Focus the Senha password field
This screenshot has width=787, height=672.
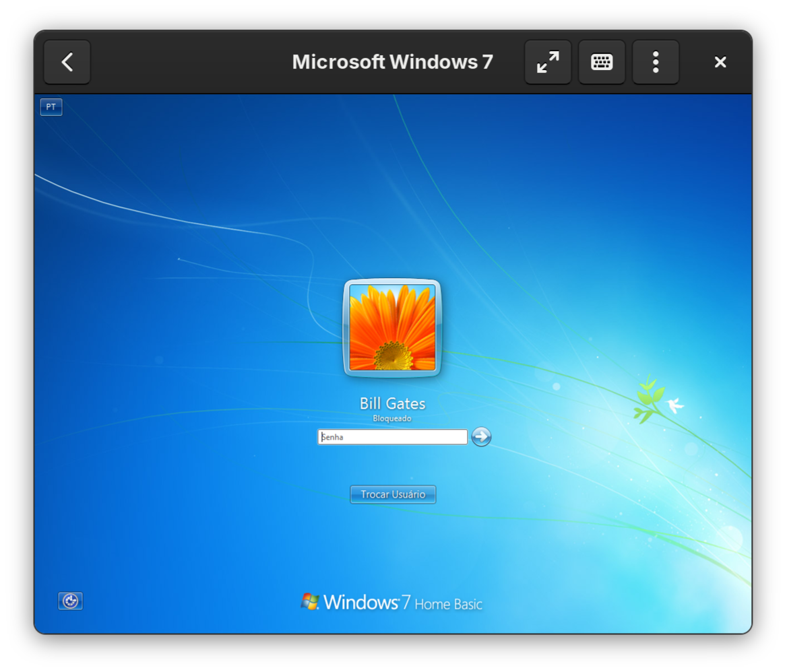pyautogui.click(x=393, y=437)
